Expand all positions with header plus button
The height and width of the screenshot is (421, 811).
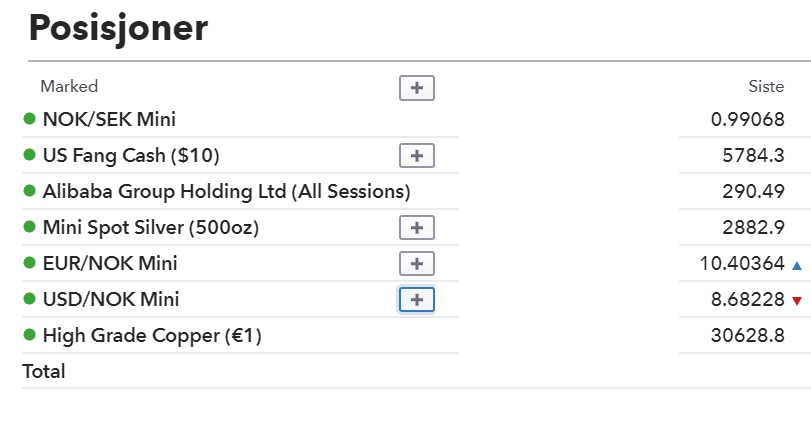417,88
